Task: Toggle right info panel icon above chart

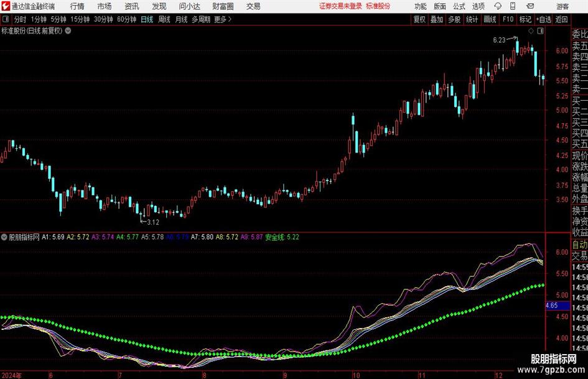Action: coord(540,31)
